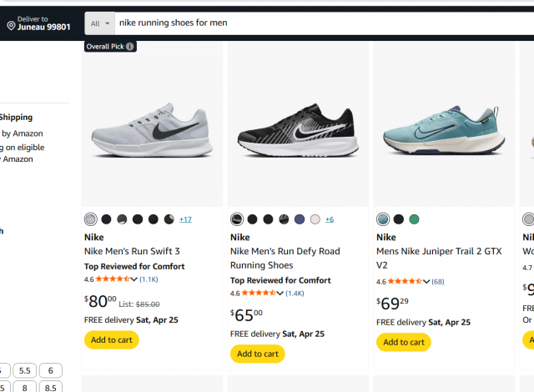Open the rating popover arrow for Run Swift 3
This screenshot has width=534, height=392.
(x=134, y=279)
